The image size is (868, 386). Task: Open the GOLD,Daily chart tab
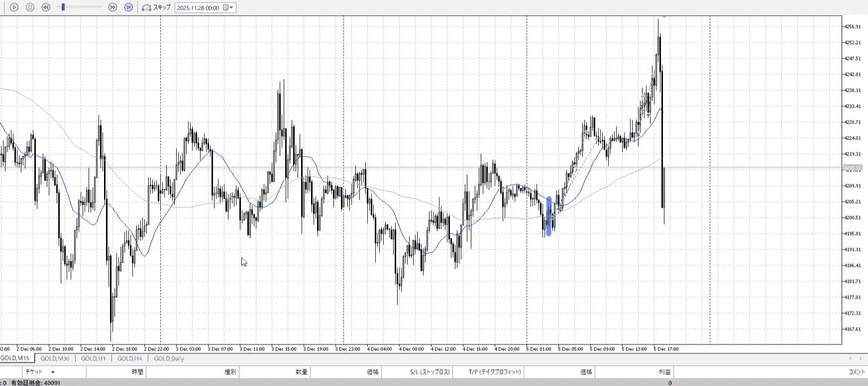click(169, 358)
